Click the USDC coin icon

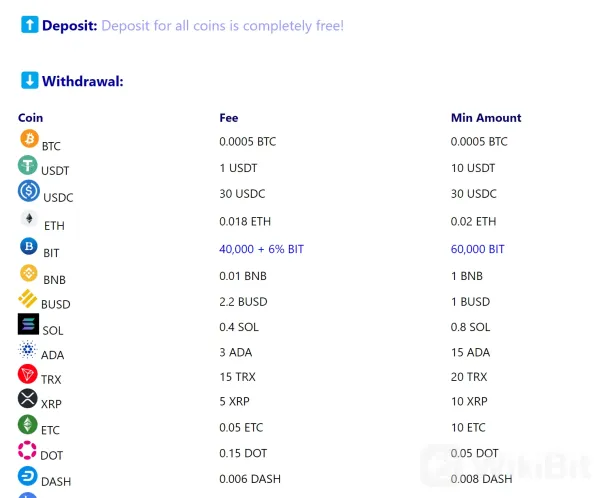point(29,191)
